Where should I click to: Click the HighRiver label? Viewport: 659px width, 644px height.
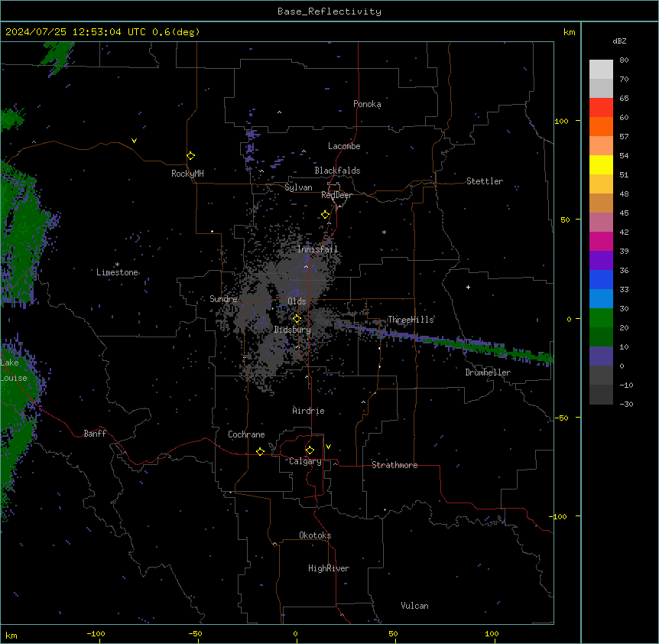click(329, 568)
